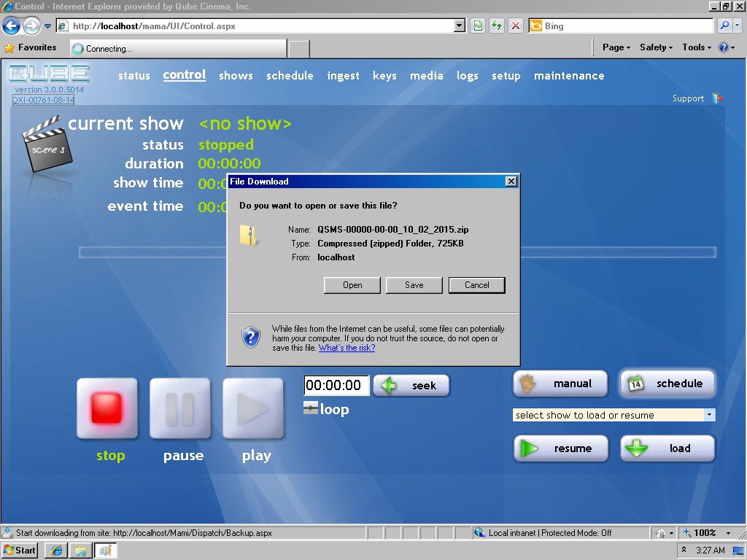Click the browser forward button

pyautogui.click(x=32, y=26)
